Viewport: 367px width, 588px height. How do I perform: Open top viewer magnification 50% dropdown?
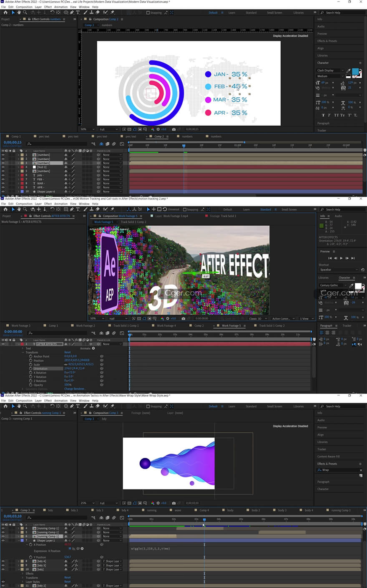[87, 129]
